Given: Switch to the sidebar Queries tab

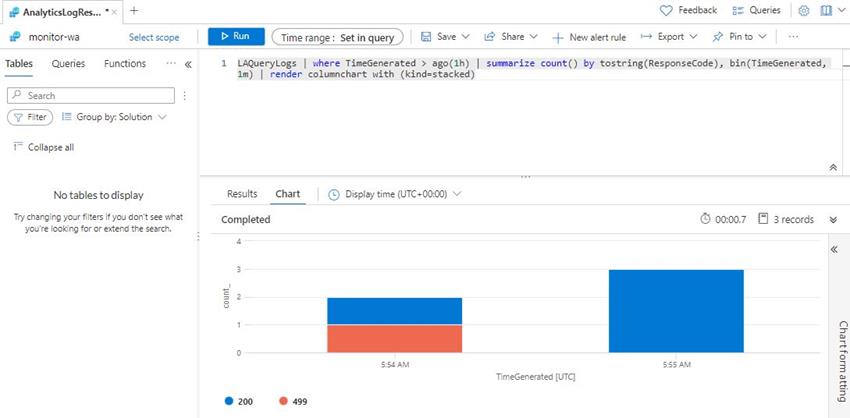Looking at the screenshot, I should point(68,63).
